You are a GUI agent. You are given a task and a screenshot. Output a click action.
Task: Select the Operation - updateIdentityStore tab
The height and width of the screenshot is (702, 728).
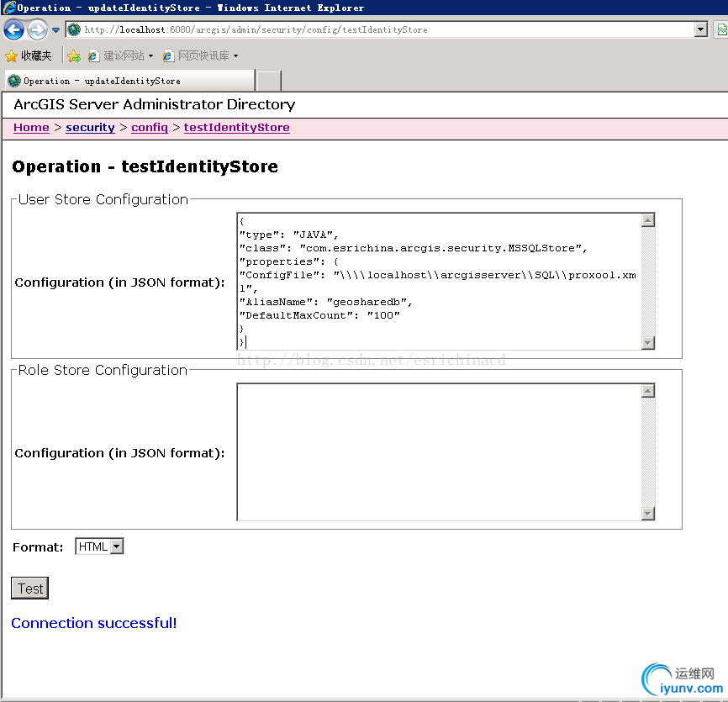click(x=129, y=81)
